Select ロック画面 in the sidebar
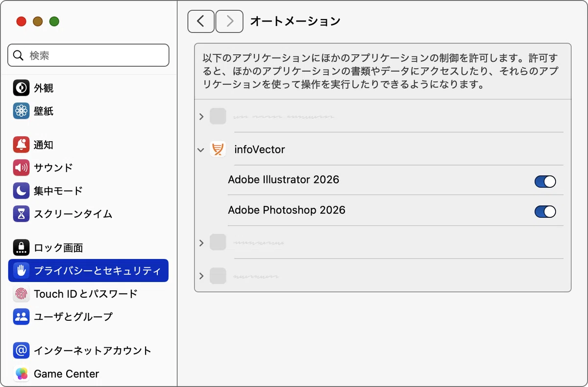The width and height of the screenshot is (588, 387). (x=88, y=247)
